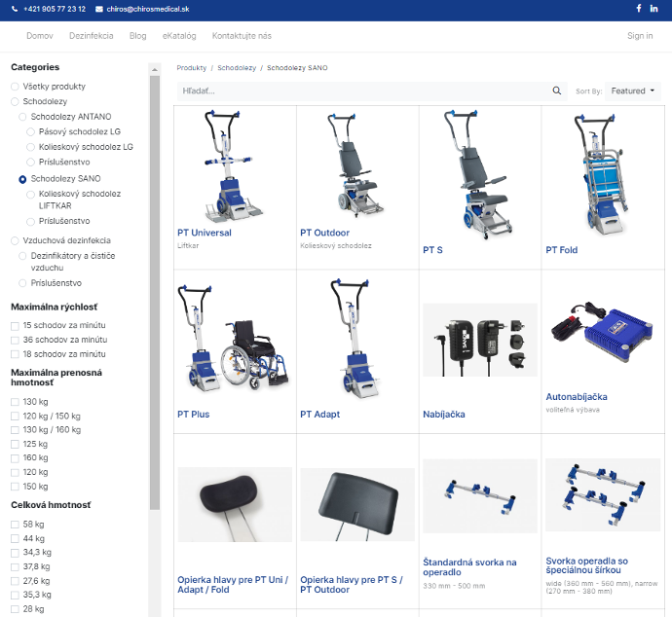Check the 125 kg filter

pyautogui.click(x=15, y=444)
